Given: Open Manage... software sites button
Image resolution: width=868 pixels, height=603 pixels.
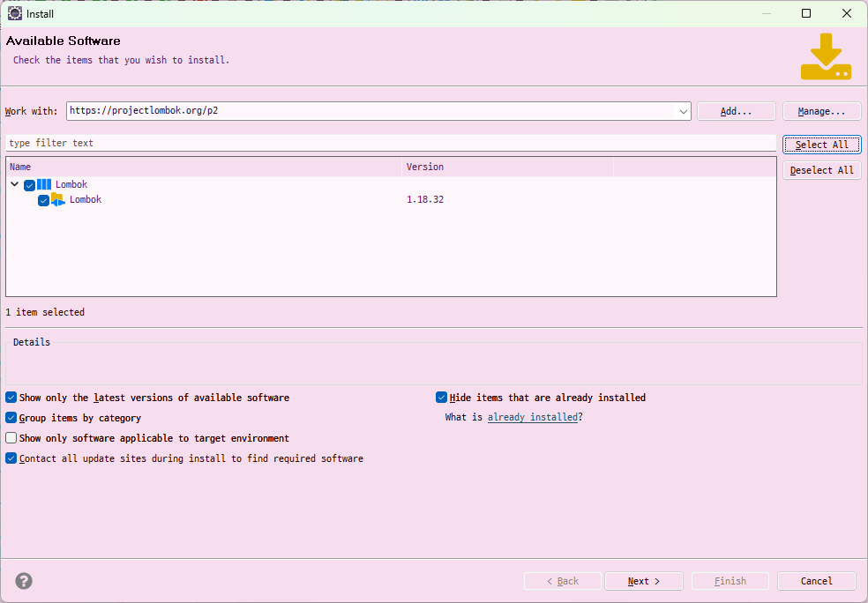Looking at the screenshot, I should [x=822, y=111].
